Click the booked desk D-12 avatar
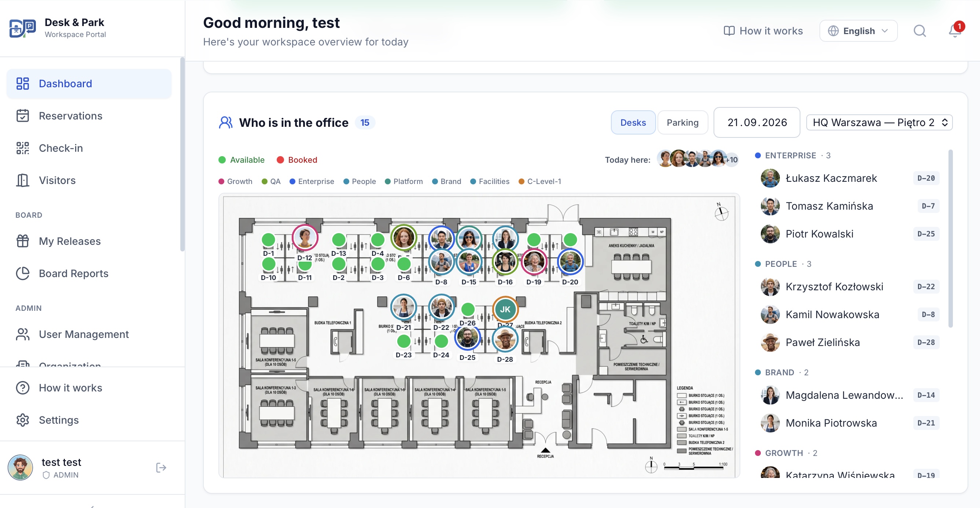Screen dimensions: 980x508 click(305, 238)
